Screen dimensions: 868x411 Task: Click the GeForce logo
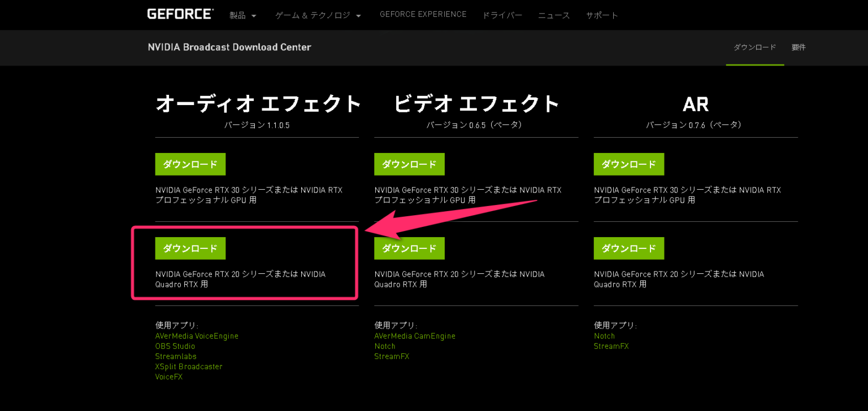[180, 14]
